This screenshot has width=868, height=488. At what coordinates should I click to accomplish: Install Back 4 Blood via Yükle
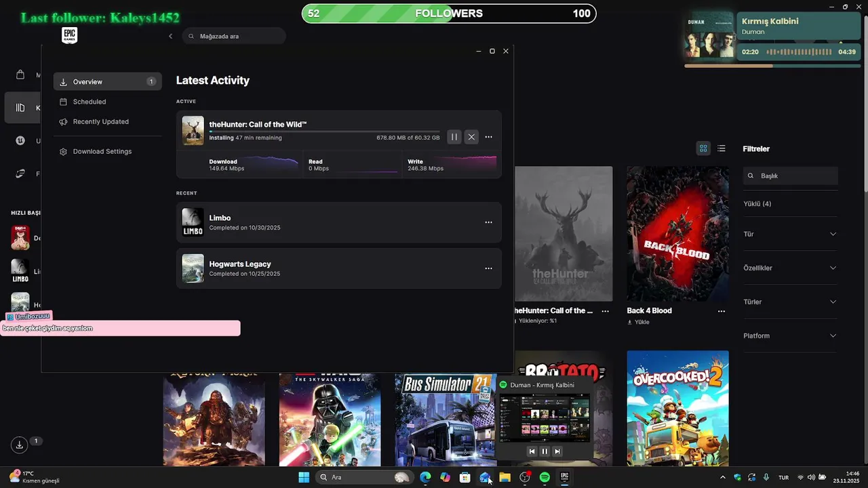coord(638,322)
